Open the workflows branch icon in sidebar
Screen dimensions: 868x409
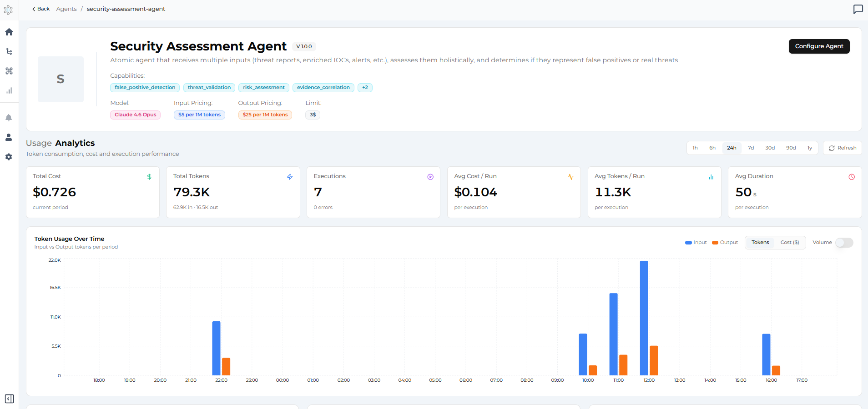pyautogui.click(x=9, y=51)
